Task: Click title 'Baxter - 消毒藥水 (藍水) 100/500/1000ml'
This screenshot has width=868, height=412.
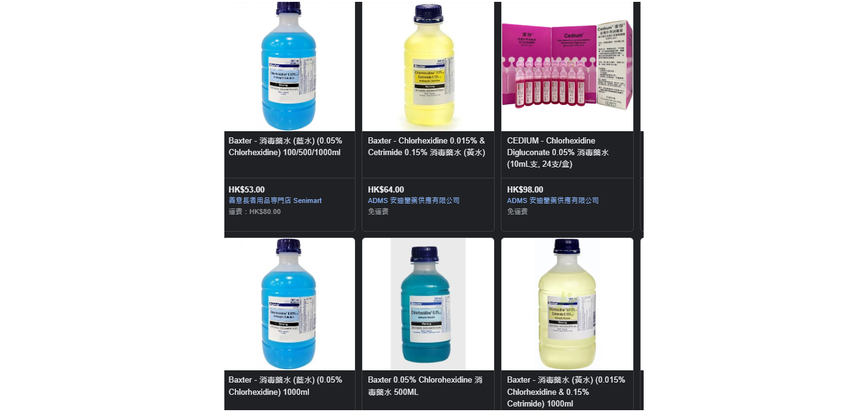Action: pyautogui.click(x=286, y=147)
